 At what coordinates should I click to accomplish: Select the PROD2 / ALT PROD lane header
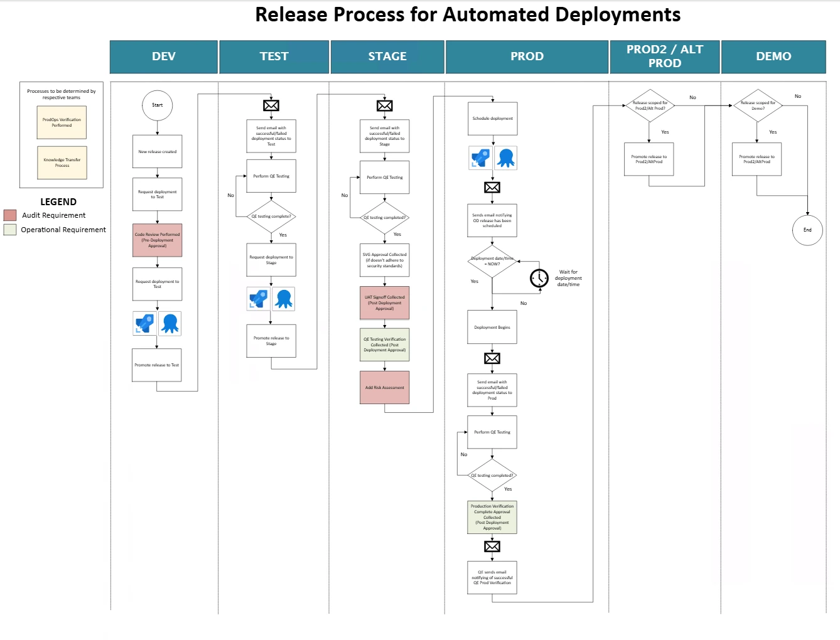pyautogui.click(x=665, y=56)
